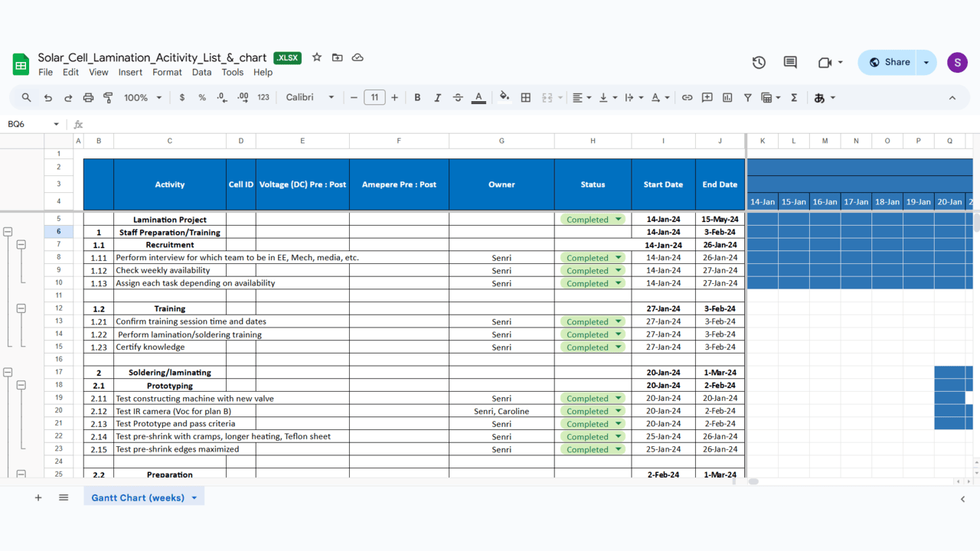The width and height of the screenshot is (980, 551).
Task: Click the create filter funnel icon
Action: [x=747, y=98]
